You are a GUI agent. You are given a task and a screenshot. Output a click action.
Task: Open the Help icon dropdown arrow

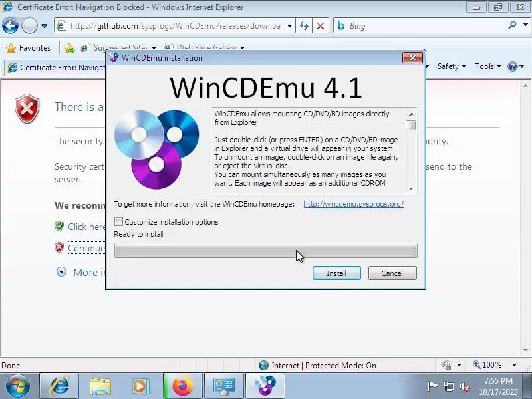click(522, 66)
